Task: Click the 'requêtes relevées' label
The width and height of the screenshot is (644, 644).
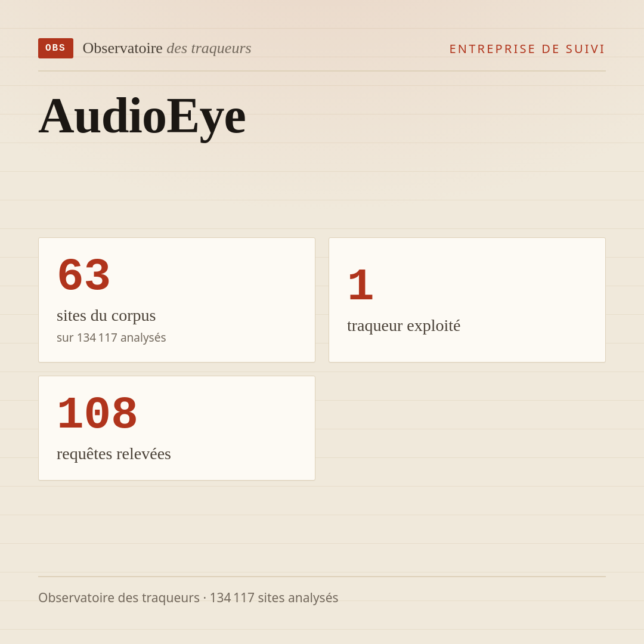Action: pos(114,454)
